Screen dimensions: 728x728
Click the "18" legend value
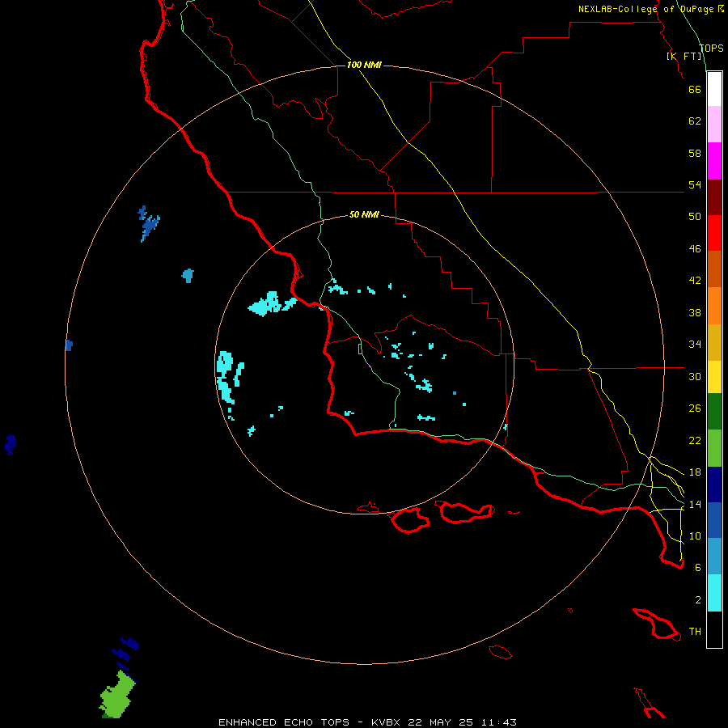click(695, 472)
